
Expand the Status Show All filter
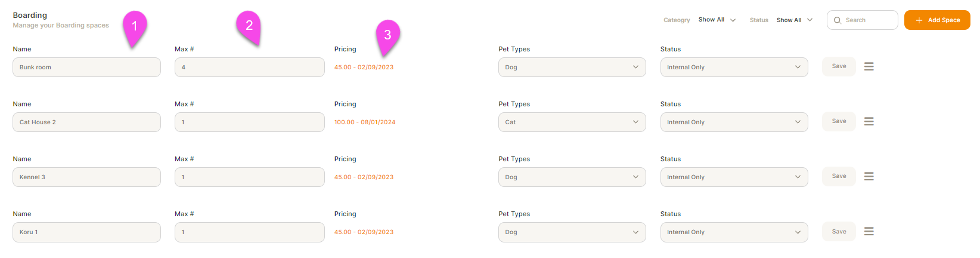[795, 20]
